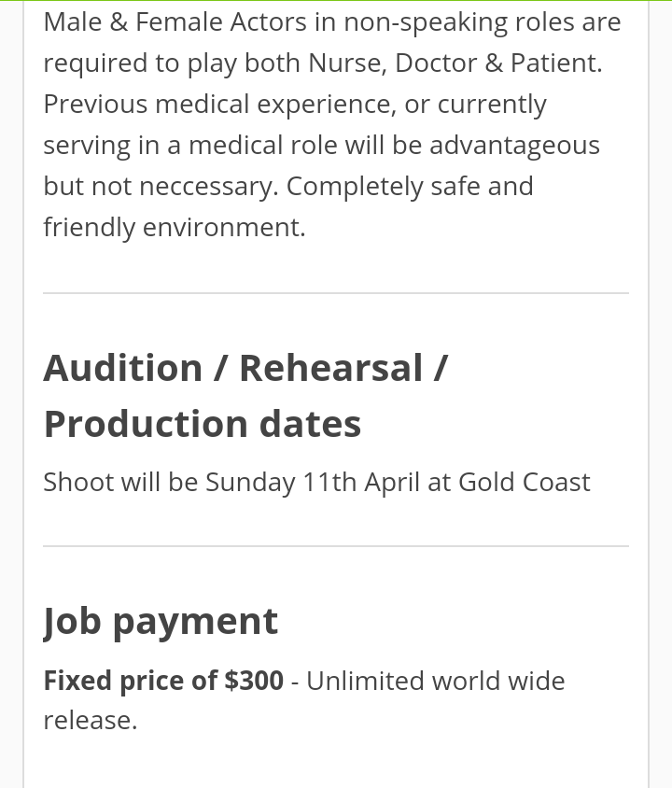Click the "Shoot will be Sunday" line
672x788 pixels.
point(169,482)
